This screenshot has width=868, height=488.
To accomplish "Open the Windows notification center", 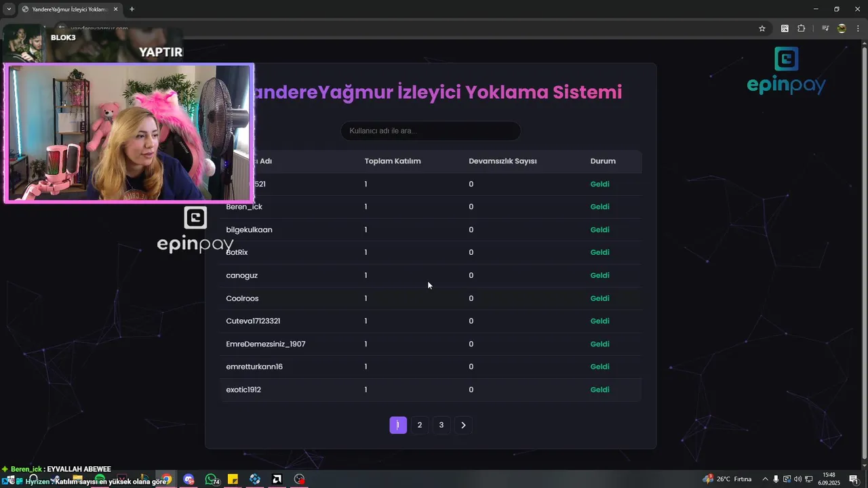I will 854,479.
